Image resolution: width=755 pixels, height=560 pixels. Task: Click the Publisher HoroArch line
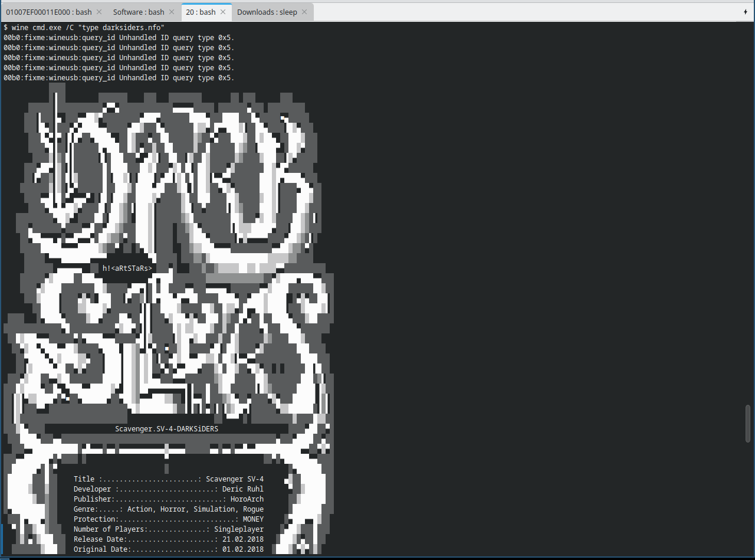pos(168,499)
